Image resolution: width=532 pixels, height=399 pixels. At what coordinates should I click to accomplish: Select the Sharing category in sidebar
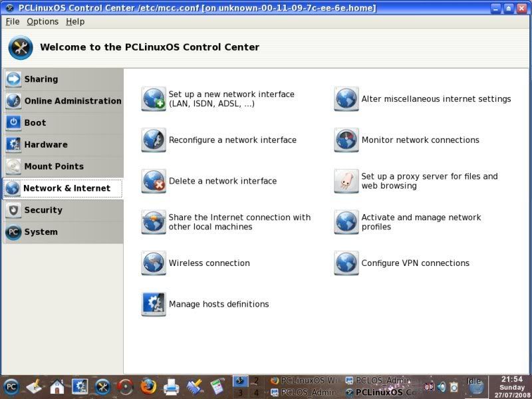click(63, 79)
